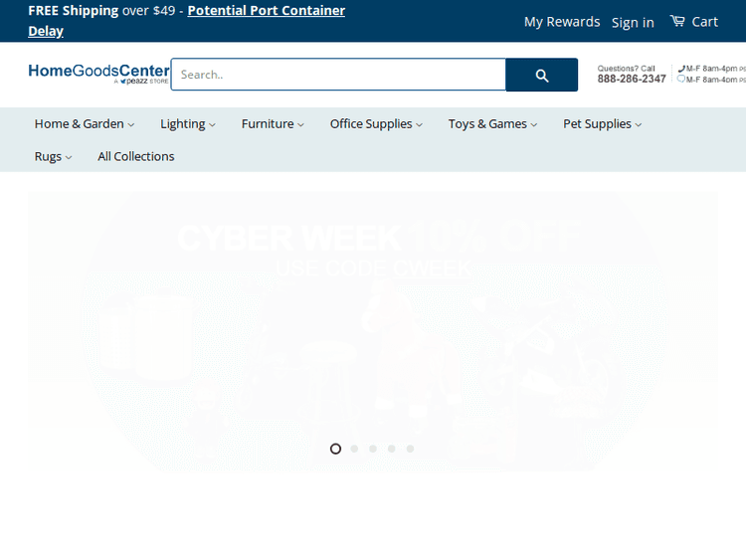Image resolution: width=746 pixels, height=560 pixels.
Task: Open the My Rewards link
Action: coord(562,22)
